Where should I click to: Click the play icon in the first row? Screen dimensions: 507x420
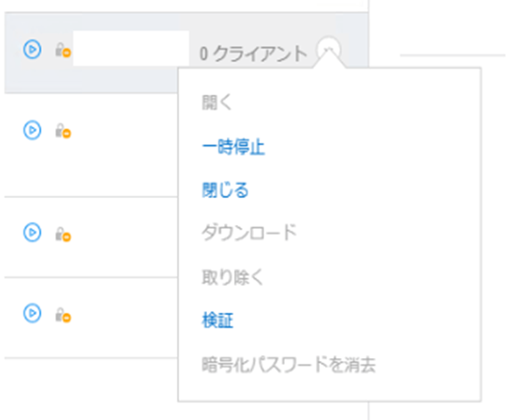tap(33, 50)
